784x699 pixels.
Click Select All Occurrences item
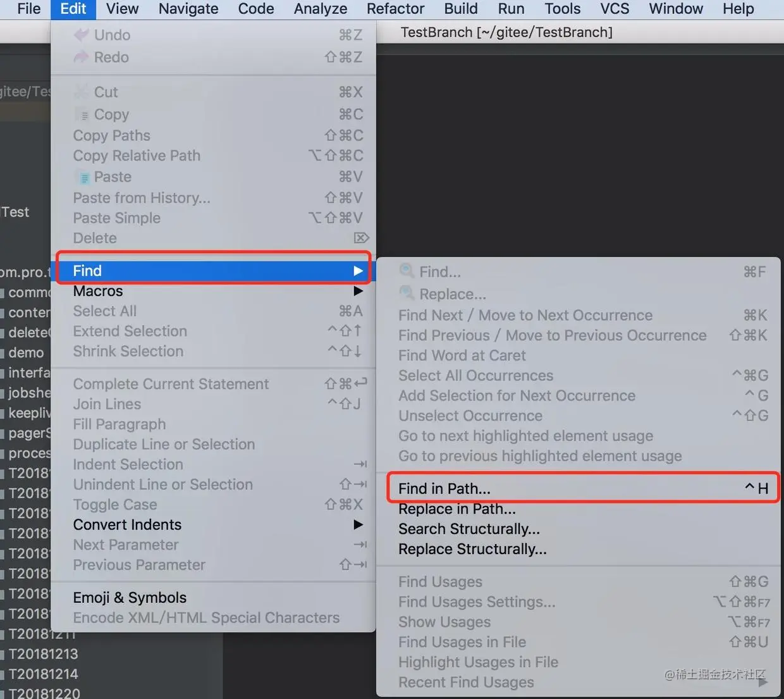coord(579,376)
